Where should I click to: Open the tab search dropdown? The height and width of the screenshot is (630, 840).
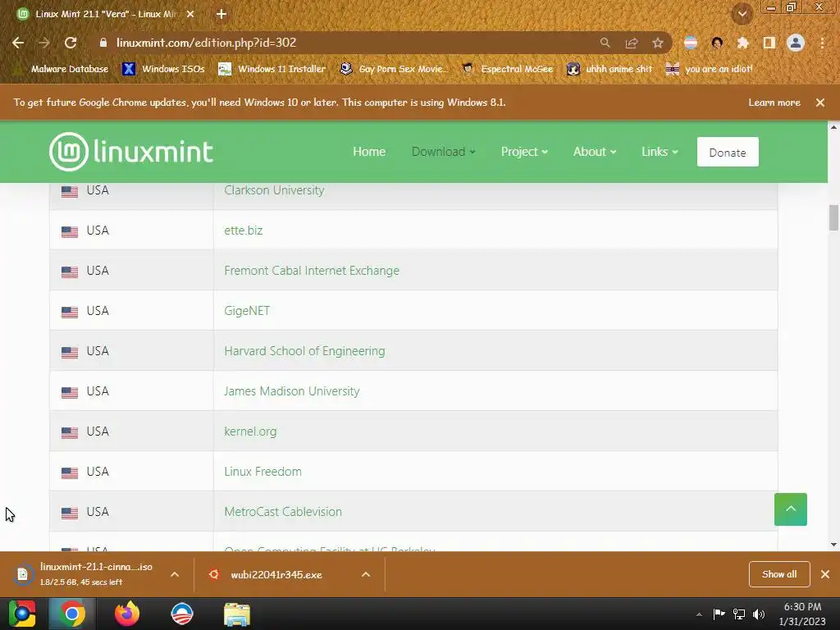(742, 14)
